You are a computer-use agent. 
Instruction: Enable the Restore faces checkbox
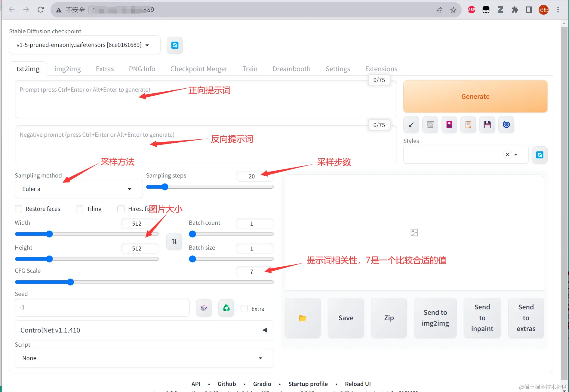[x=19, y=209]
